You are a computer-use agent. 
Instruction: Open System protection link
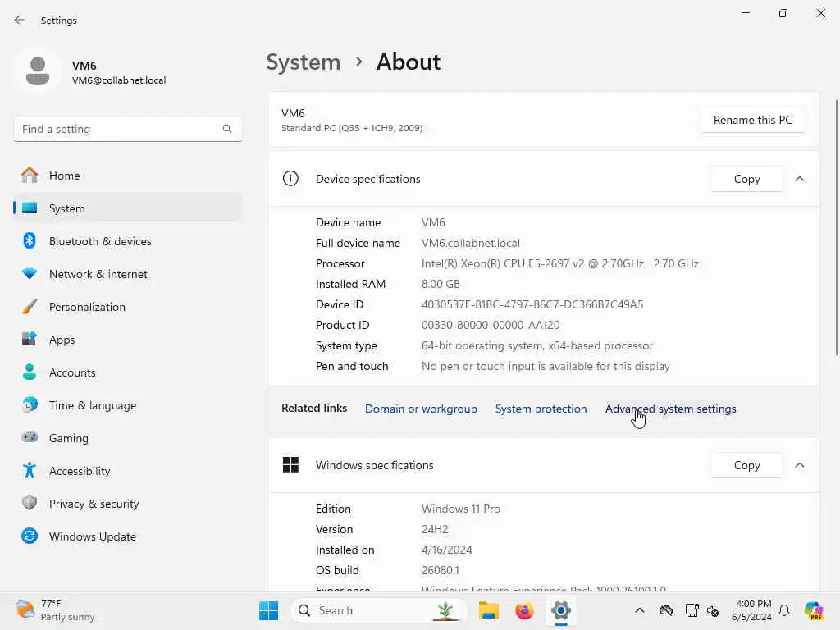[x=541, y=409]
